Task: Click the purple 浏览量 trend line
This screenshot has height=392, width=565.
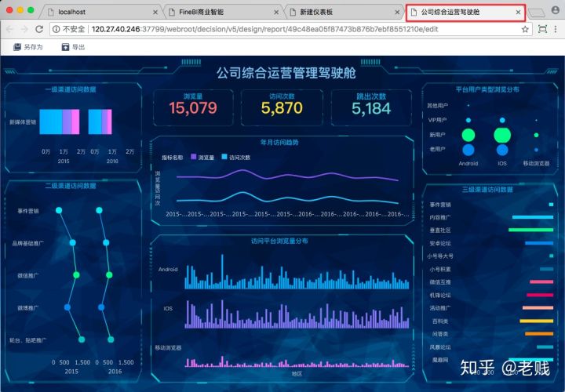Action: [x=287, y=175]
